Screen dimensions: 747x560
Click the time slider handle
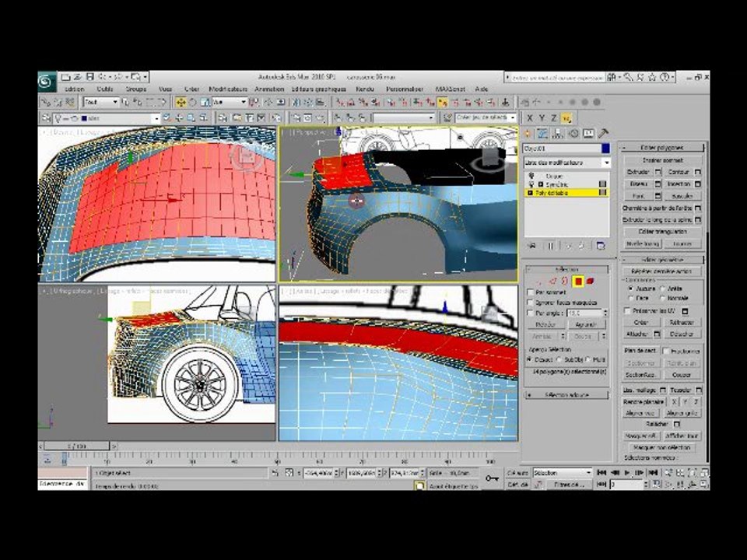77,446
